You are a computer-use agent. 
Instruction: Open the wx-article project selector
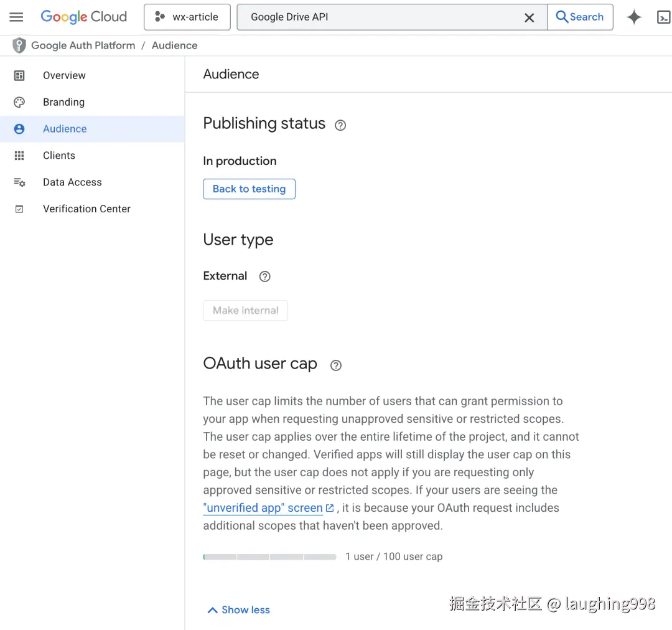(187, 17)
